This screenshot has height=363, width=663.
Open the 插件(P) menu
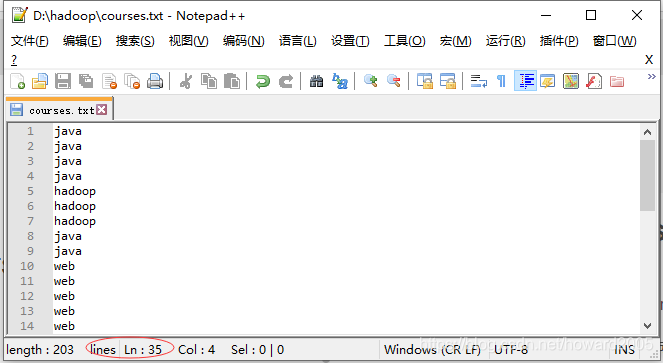[559, 41]
